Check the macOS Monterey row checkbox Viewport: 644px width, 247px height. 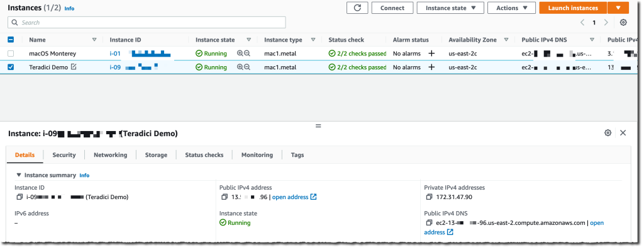point(11,54)
